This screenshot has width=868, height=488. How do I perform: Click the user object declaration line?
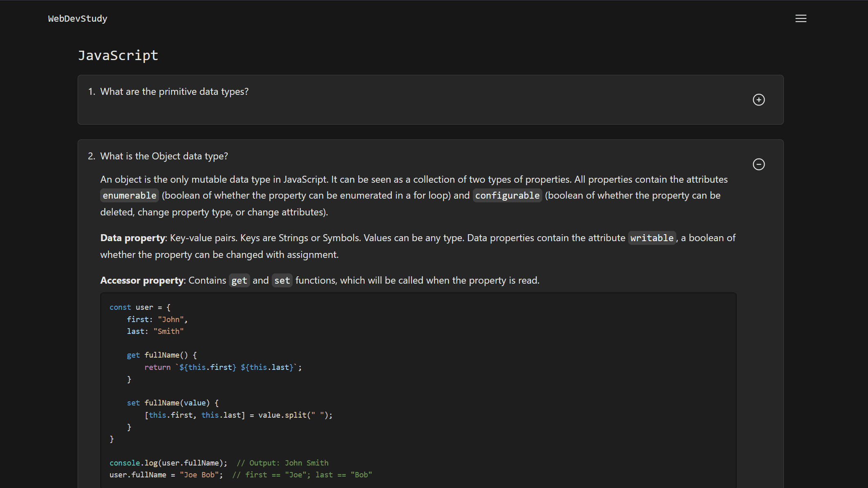(x=139, y=307)
